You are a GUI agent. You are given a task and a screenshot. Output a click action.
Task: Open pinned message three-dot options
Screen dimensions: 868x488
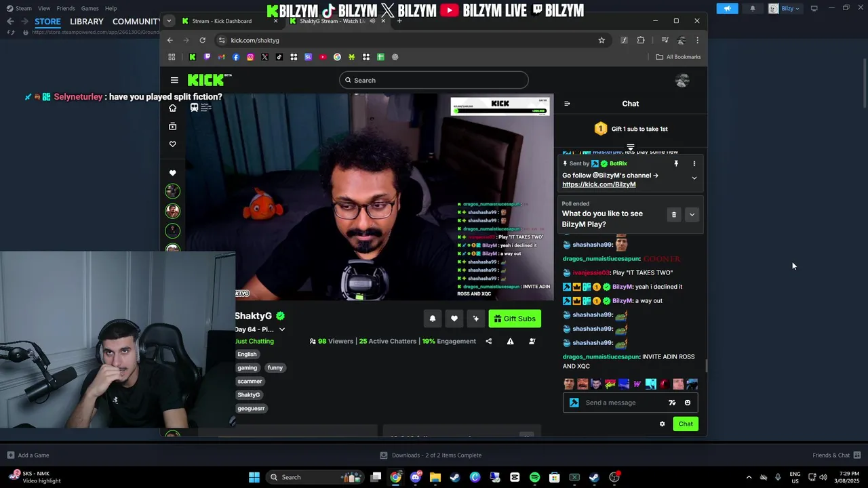pyautogui.click(x=694, y=163)
